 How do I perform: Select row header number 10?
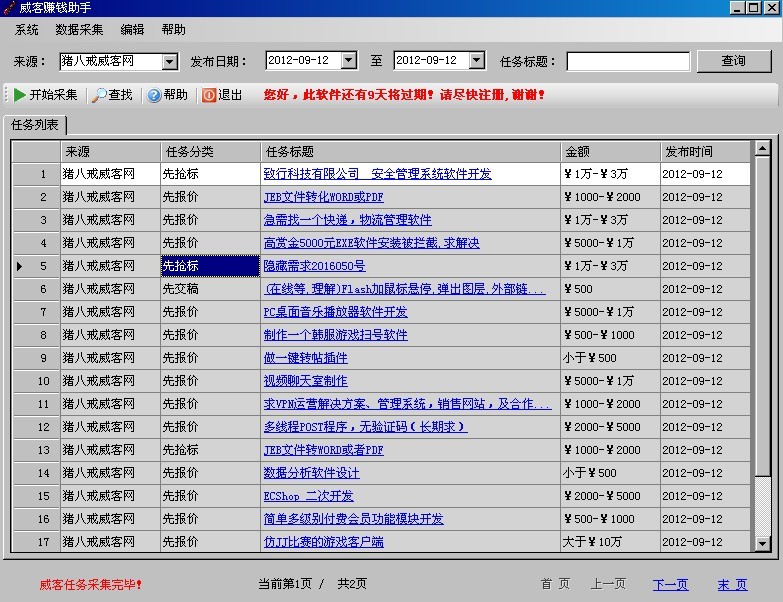36,381
